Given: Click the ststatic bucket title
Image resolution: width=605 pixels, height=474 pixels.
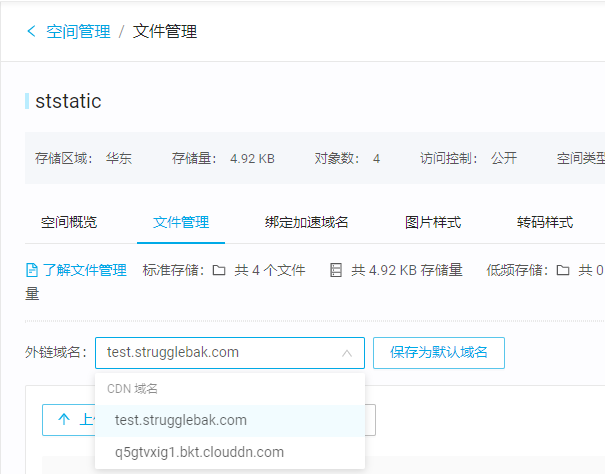Looking at the screenshot, I should (x=68, y=101).
